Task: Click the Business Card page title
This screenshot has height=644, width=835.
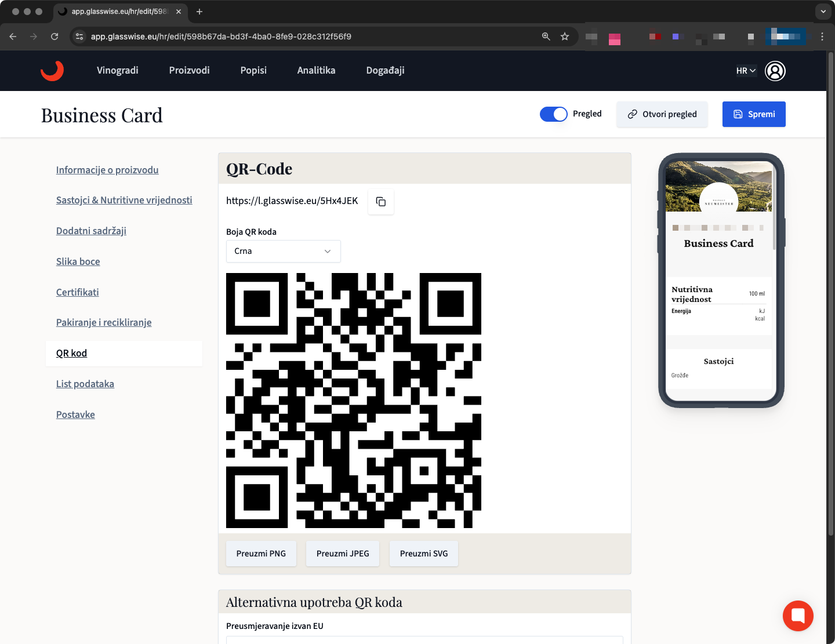Action: click(102, 115)
